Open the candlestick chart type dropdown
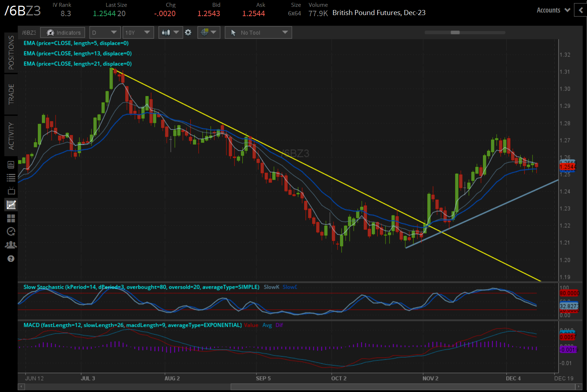Image resolution: width=587 pixels, height=392 pixels. [170, 33]
